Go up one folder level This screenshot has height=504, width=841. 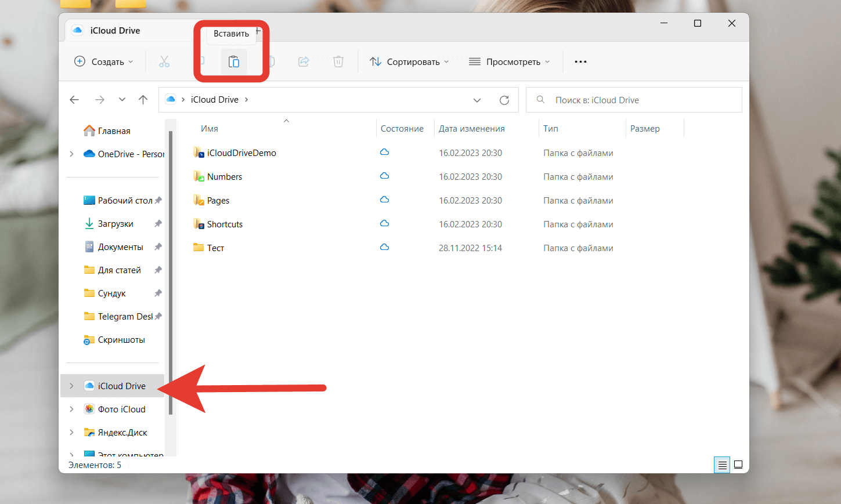coord(143,100)
